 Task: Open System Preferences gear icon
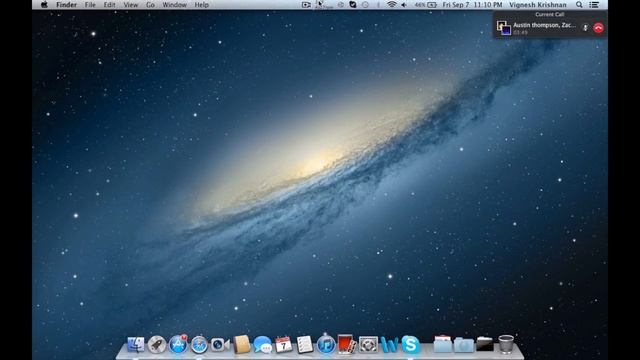pyautogui.click(x=368, y=345)
